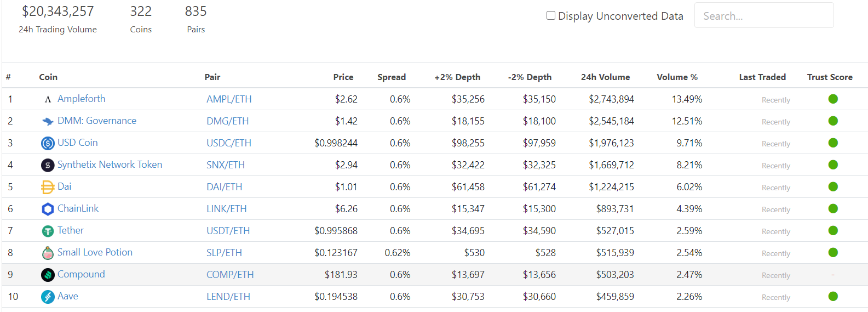Open the AMPL/ETH trading pair link
This screenshot has height=312, width=868.
[229, 99]
